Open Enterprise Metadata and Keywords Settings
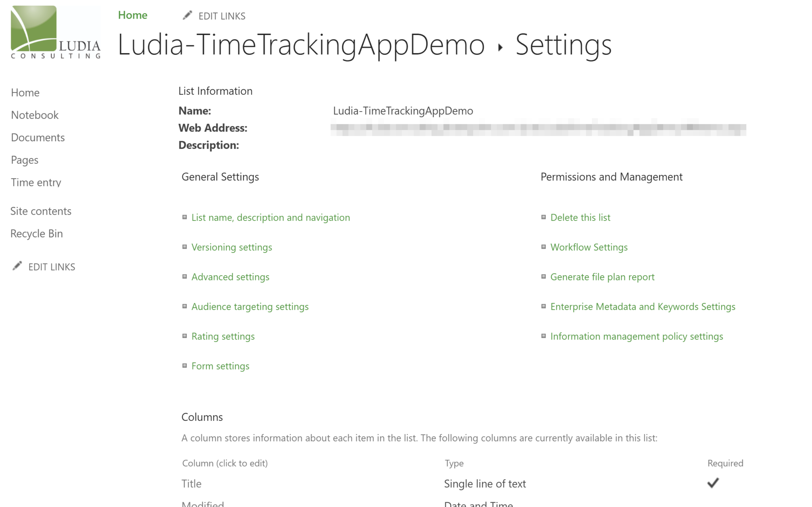 643,306
